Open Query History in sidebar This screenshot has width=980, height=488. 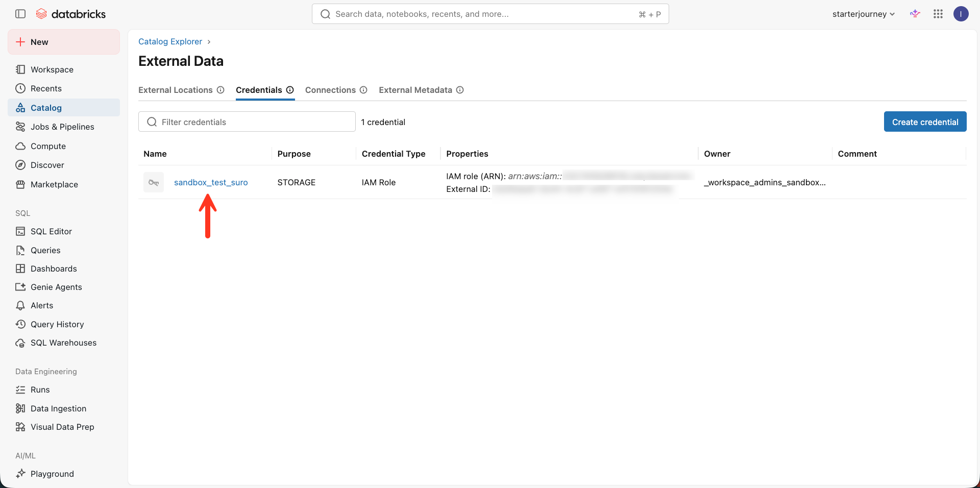tap(64, 324)
